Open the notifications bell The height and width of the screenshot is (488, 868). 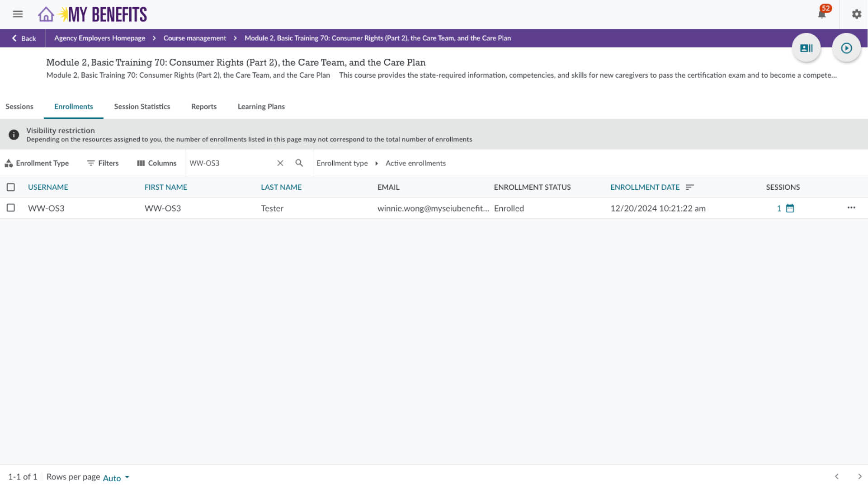coord(821,14)
